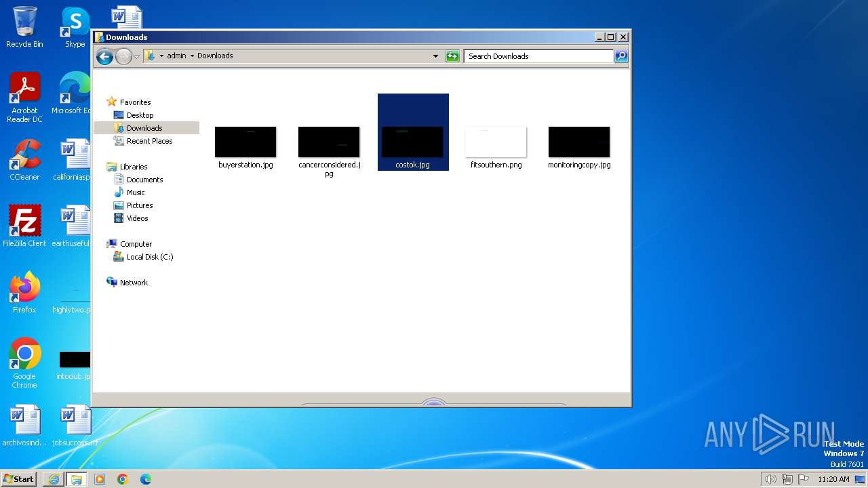Launch Internet Explorer from taskbar

[54, 479]
